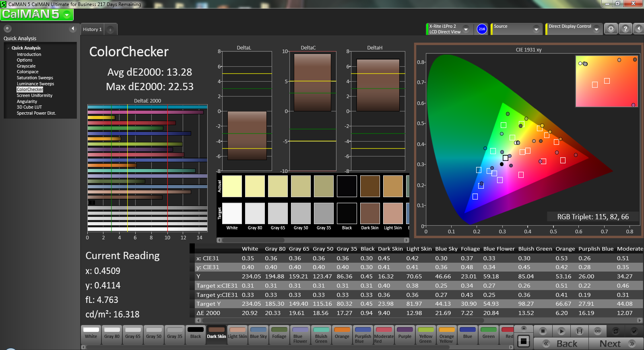Switch to the History 1 tab
The image size is (644, 350).
92,29
